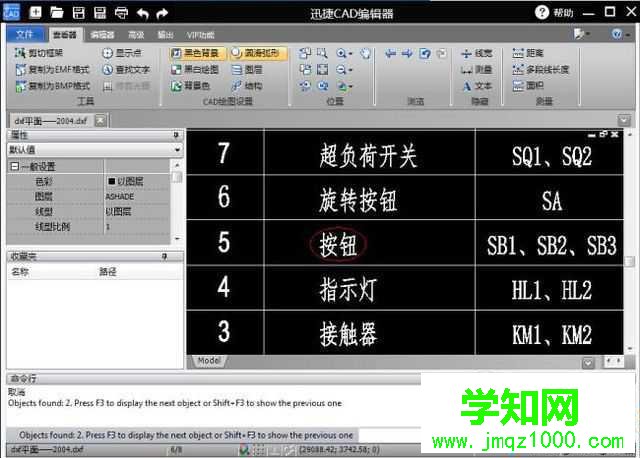
Task: Switch to the 高级 advanced tab
Action: [x=136, y=35]
